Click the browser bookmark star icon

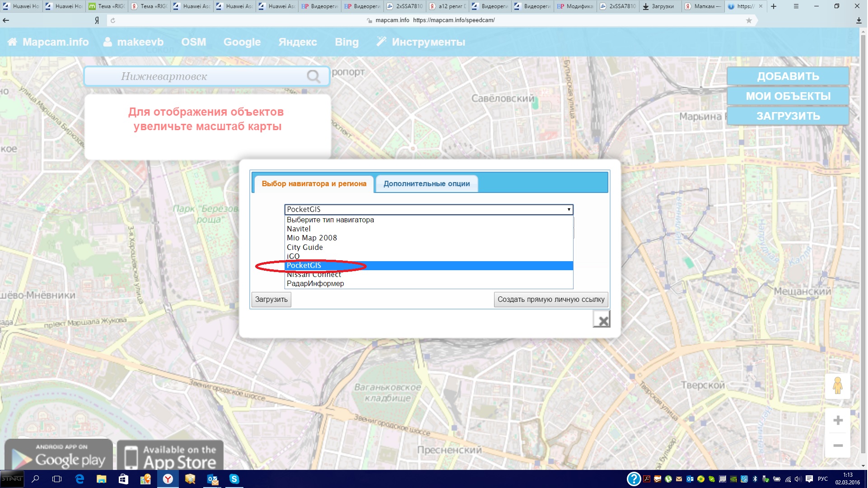point(749,20)
